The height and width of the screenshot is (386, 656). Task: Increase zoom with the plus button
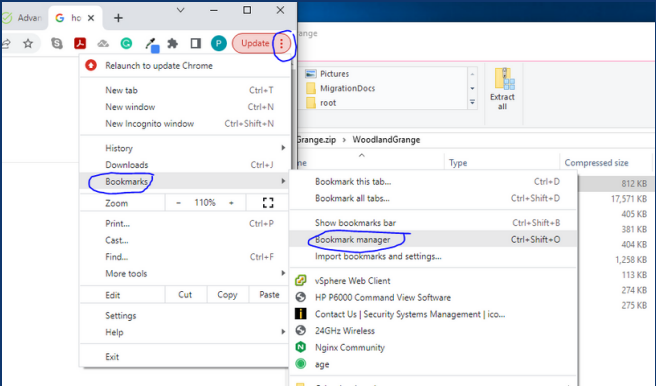point(231,203)
